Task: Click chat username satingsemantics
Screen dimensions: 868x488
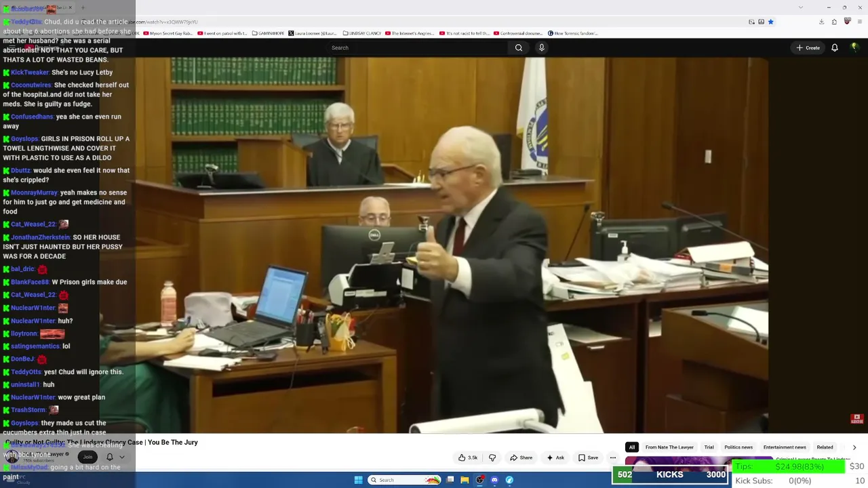Action: (x=35, y=346)
